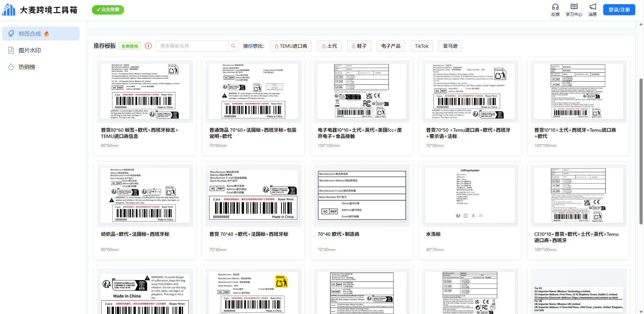
Task: Click the 大麦跨境工具箱 logo icon
Action: pyautogui.click(x=9, y=10)
